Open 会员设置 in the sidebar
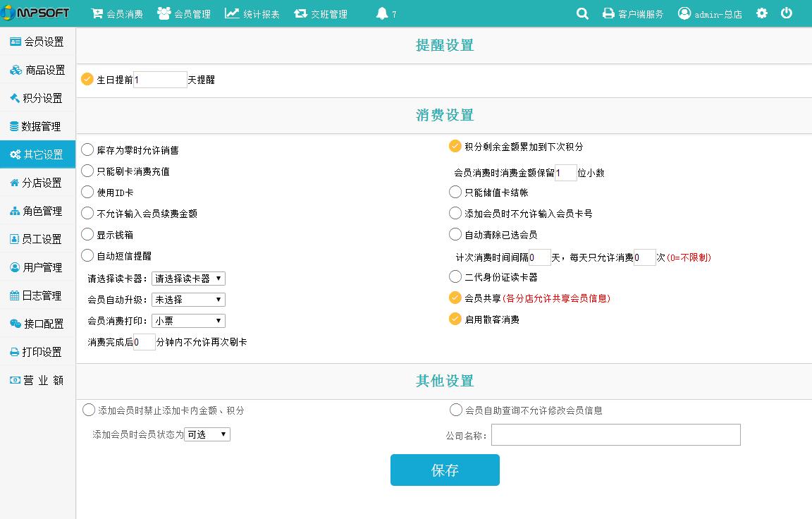812x519 pixels. coord(38,42)
